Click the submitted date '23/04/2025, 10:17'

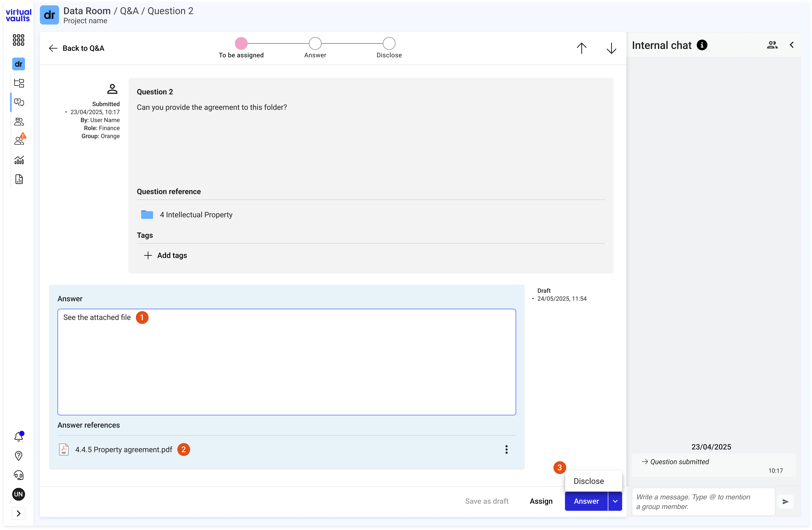tap(95, 112)
